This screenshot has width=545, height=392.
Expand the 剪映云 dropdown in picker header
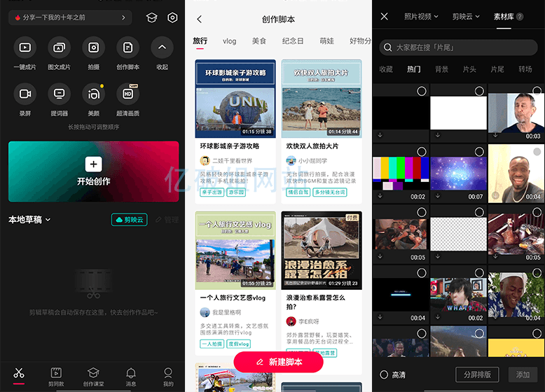click(466, 16)
